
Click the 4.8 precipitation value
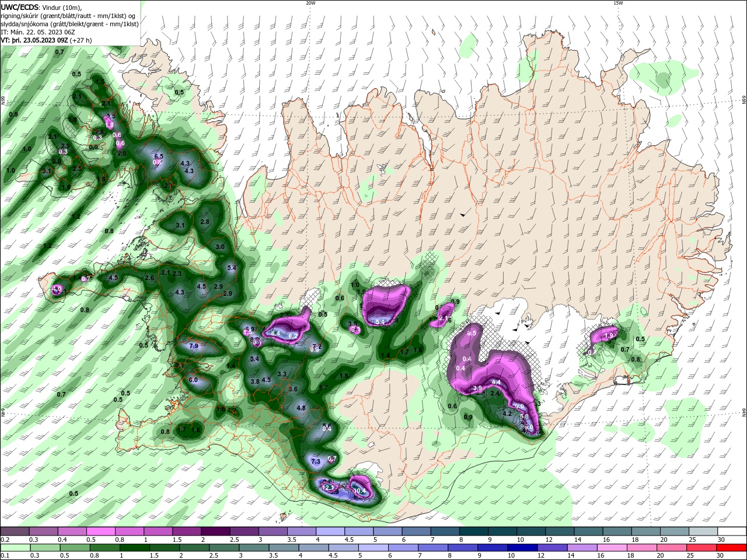(301, 408)
